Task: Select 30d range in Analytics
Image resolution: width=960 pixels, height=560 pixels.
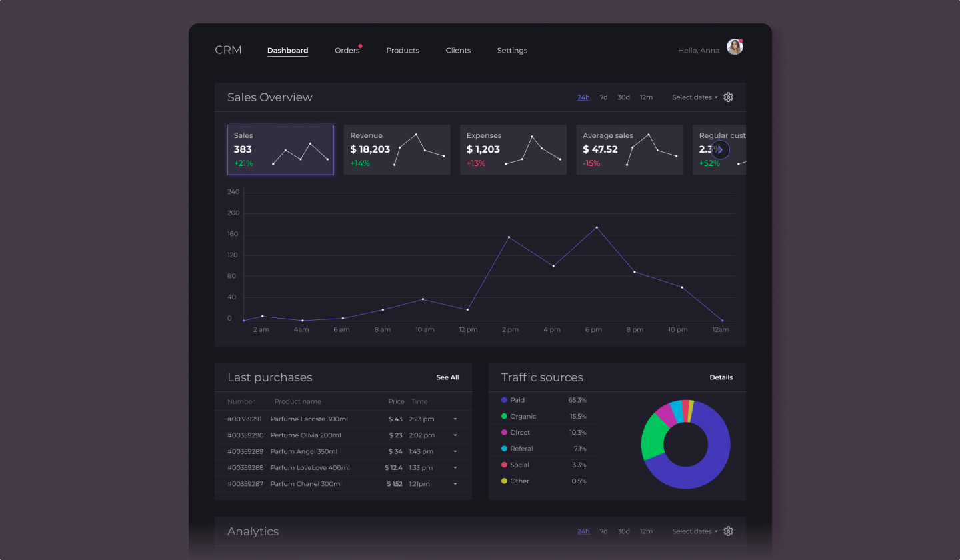Action: (x=623, y=531)
